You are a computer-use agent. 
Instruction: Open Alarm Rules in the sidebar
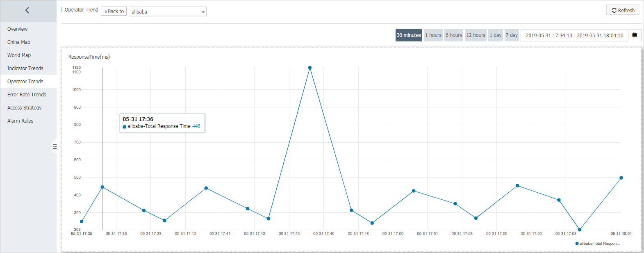coord(28,121)
